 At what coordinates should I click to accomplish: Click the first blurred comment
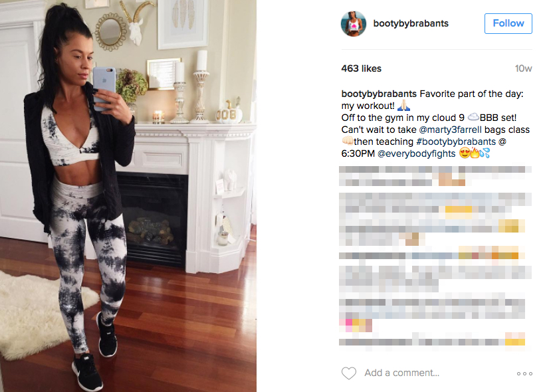click(x=435, y=176)
